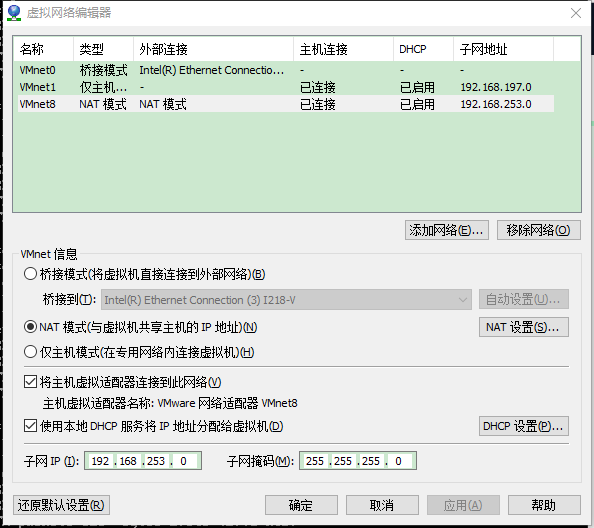Click the 自动设置 button
594x528 pixels.
[x=524, y=300]
